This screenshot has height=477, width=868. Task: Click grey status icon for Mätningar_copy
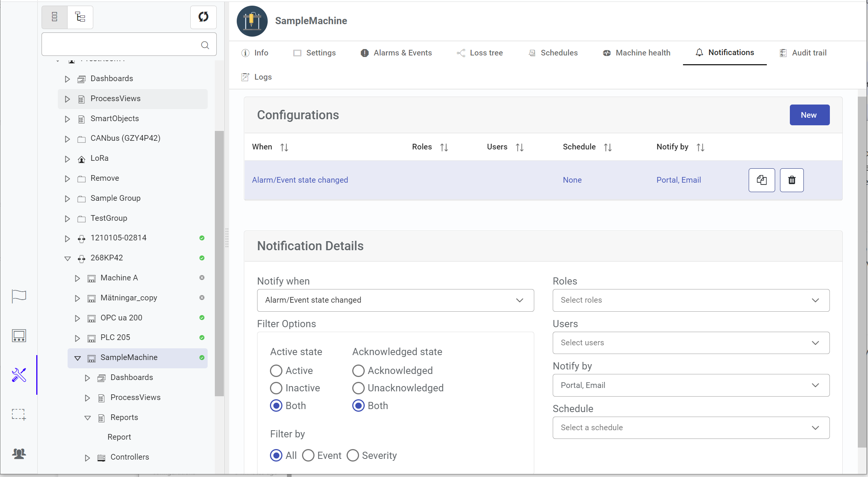[202, 298]
